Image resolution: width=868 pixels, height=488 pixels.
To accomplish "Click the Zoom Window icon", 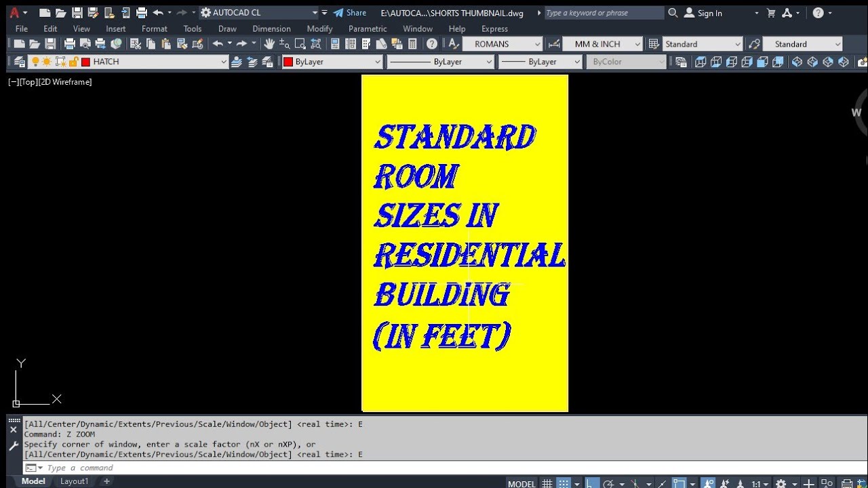I will 300,44.
